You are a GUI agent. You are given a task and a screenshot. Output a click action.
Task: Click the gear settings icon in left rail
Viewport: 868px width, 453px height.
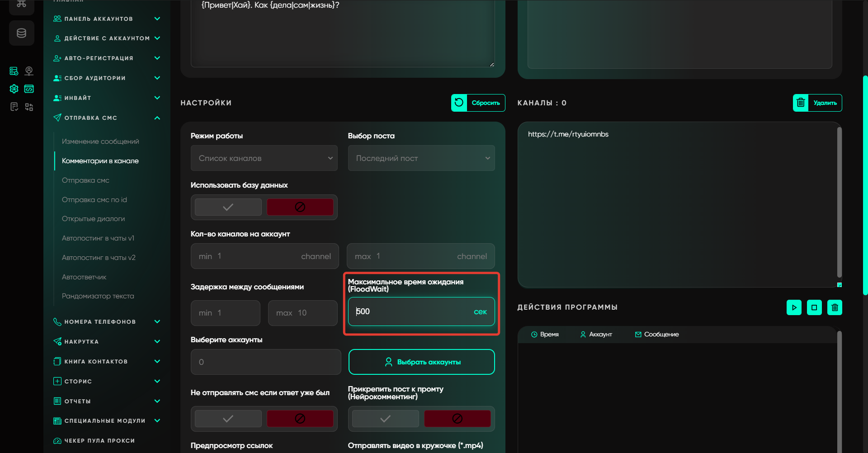(x=14, y=89)
